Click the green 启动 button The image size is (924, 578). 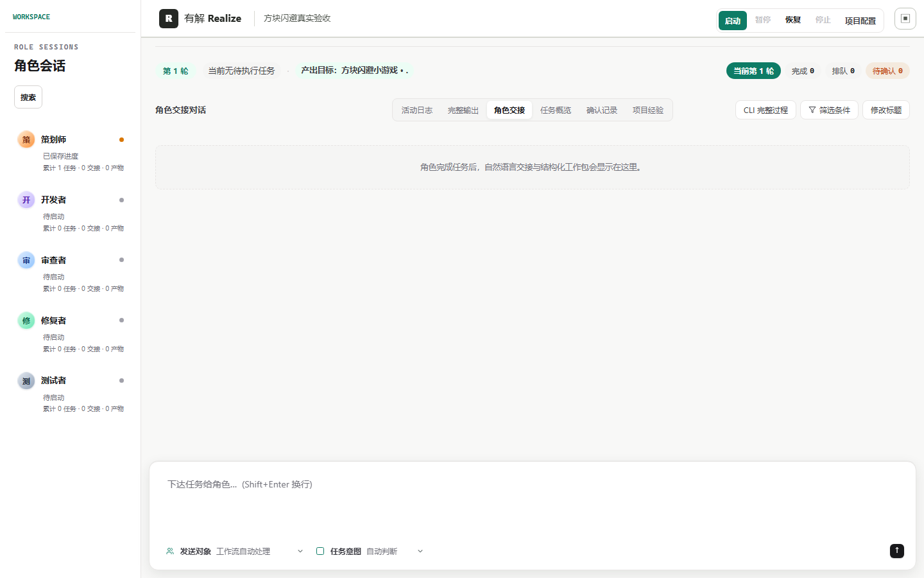(x=733, y=21)
